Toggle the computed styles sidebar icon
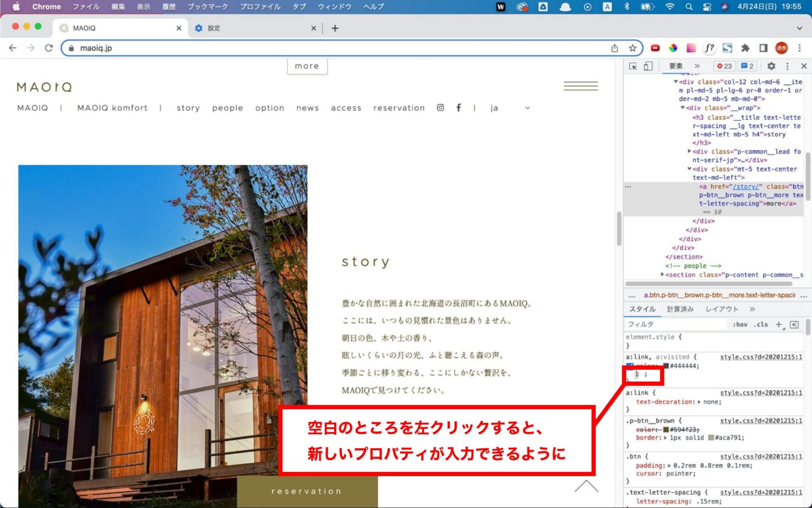Screen dimensions: 812x508 [794, 324]
